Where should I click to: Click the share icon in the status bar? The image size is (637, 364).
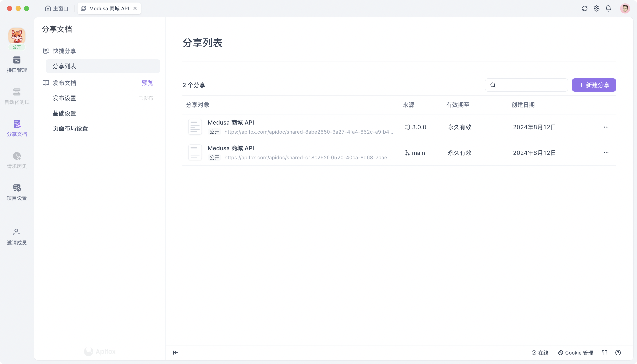click(x=605, y=352)
